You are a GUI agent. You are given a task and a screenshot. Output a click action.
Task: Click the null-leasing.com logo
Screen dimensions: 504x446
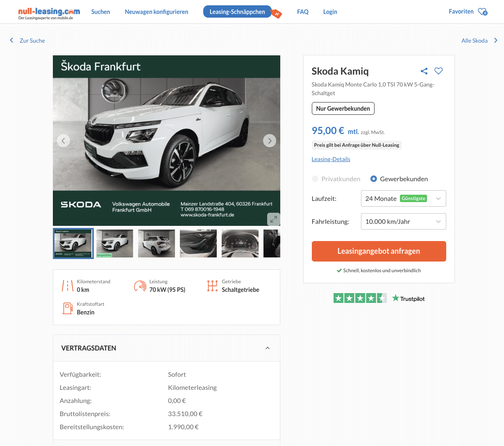tap(49, 12)
